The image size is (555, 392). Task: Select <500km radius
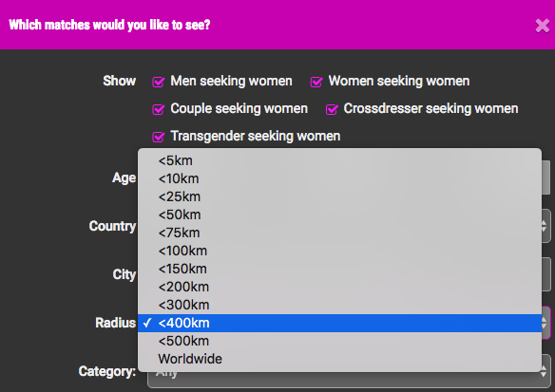pyautogui.click(x=339, y=341)
